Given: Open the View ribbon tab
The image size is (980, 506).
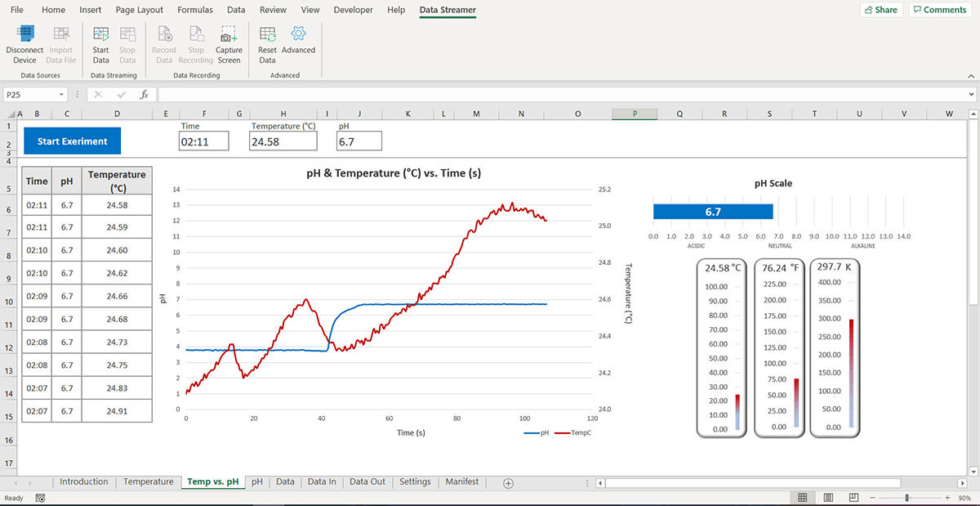Looking at the screenshot, I should point(310,10).
